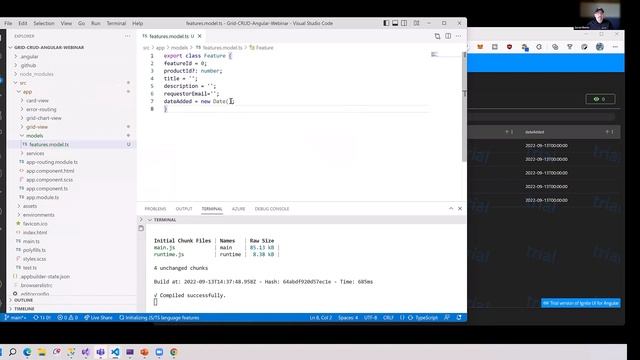Expand the services folder

point(35,153)
